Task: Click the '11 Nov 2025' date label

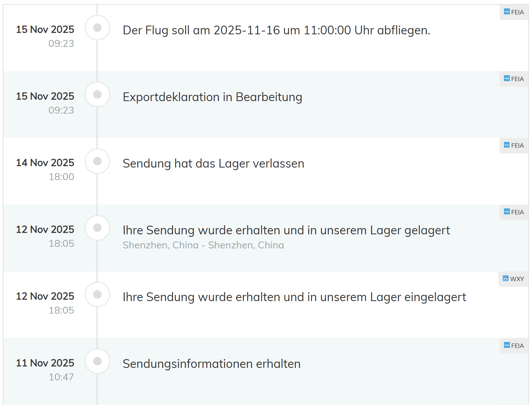Action: (45, 363)
